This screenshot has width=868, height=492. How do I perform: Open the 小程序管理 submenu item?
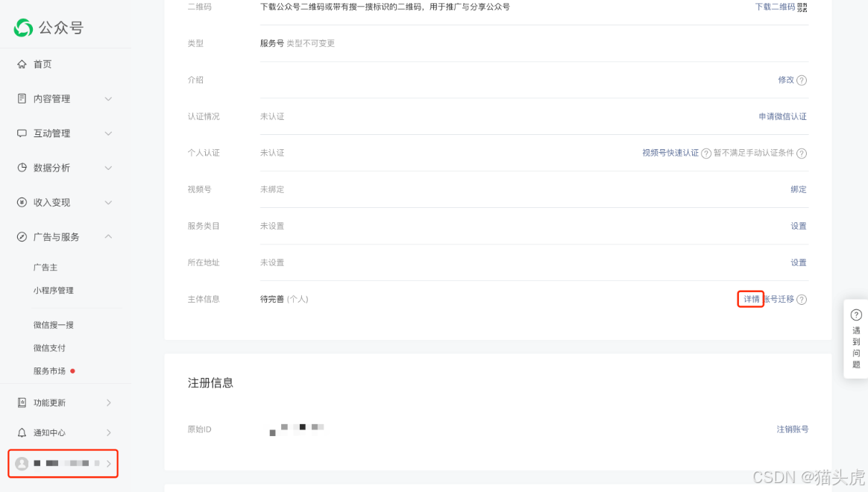coord(53,291)
